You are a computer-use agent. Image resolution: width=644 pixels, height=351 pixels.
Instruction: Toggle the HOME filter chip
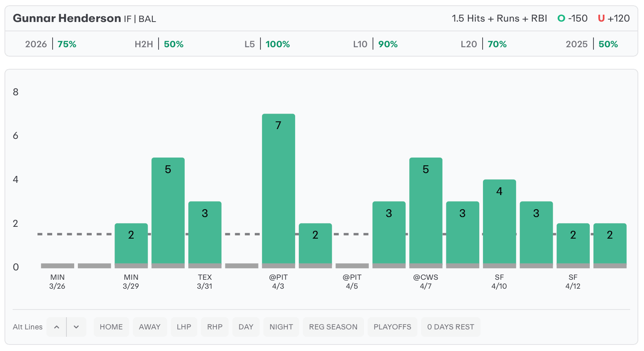coord(111,327)
